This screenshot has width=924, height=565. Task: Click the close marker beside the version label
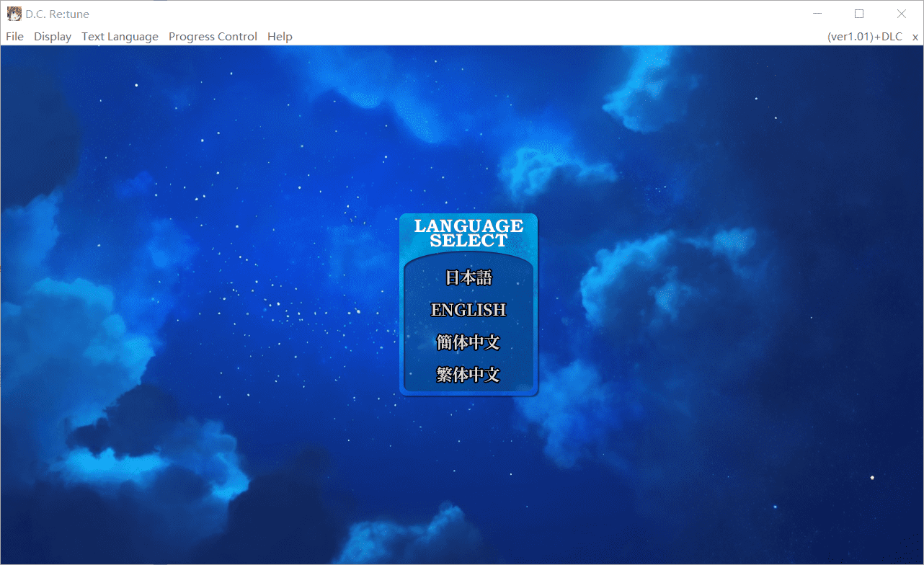point(915,36)
